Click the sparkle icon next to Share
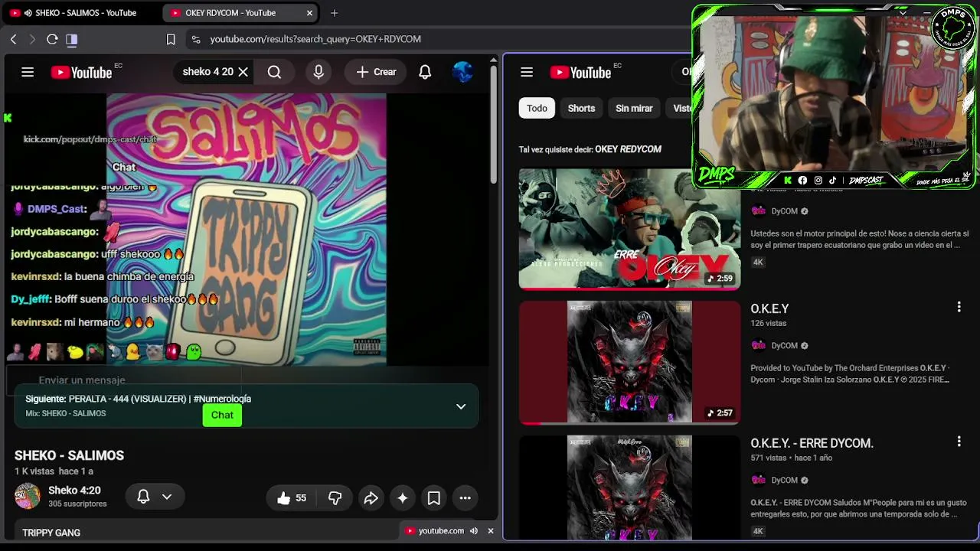The width and height of the screenshot is (980, 551). click(402, 498)
